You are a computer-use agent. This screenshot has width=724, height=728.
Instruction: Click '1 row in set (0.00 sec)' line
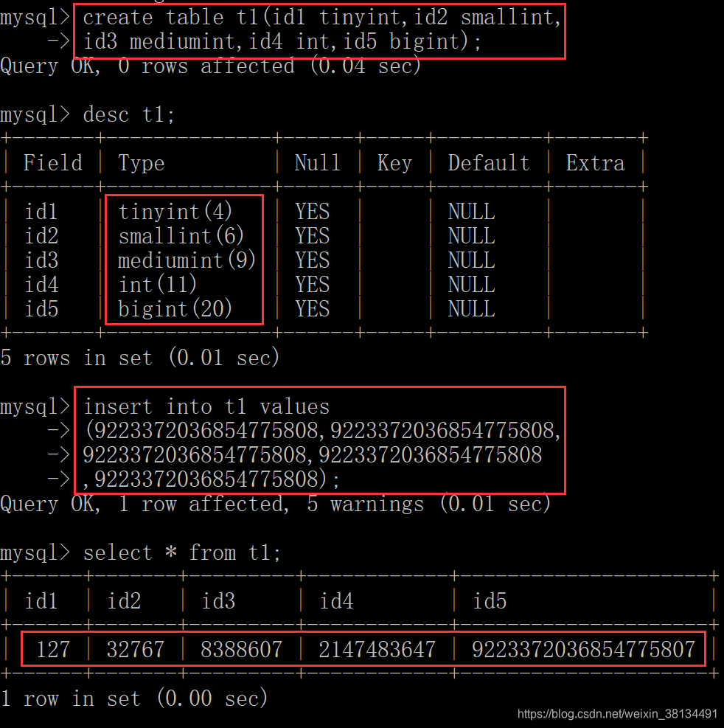coord(134,698)
